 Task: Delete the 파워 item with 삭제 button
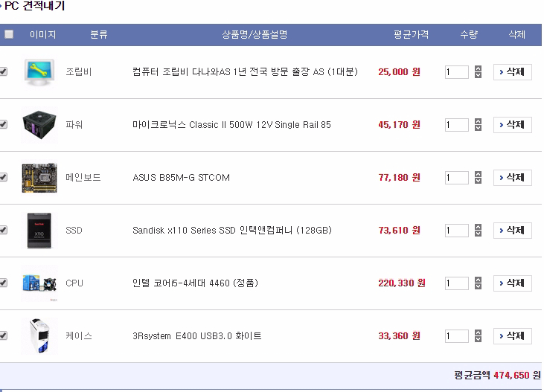click(x=512, y=125)
